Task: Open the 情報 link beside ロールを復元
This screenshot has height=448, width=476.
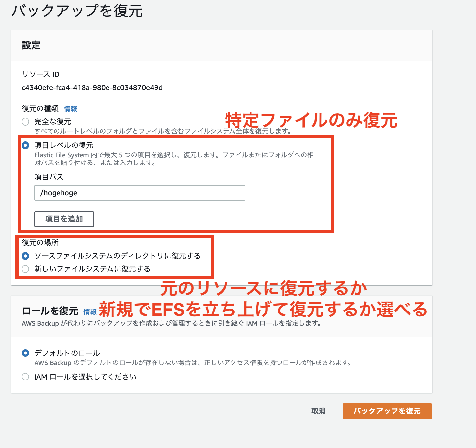Action: (x=90, y=312)
